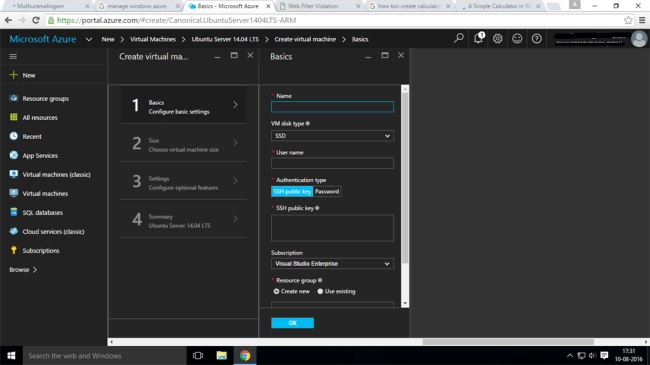Screen dimensions: 650x365
Task: Click the SSH public key text area
Action: tap(332, 228)
